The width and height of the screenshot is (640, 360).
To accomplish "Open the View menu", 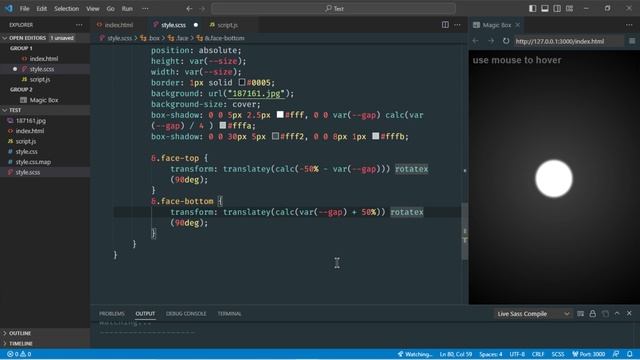I will click(x=93, y=9).
